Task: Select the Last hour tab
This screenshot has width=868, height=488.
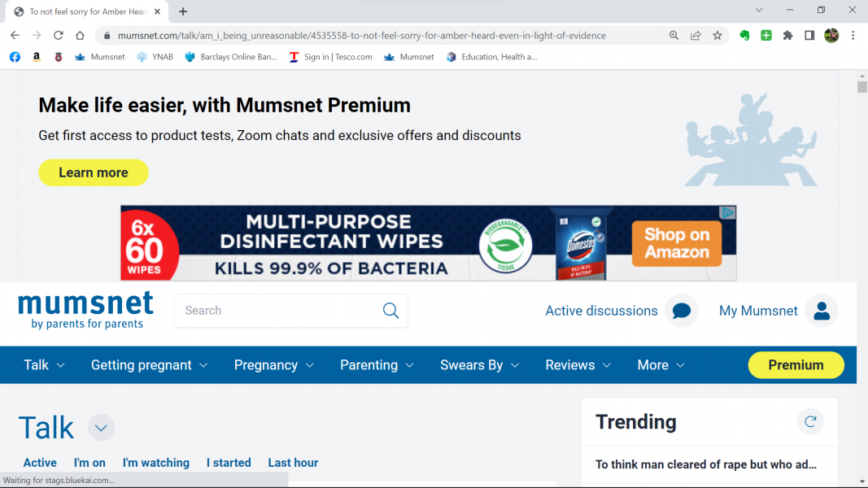Action: click(293, 463)
